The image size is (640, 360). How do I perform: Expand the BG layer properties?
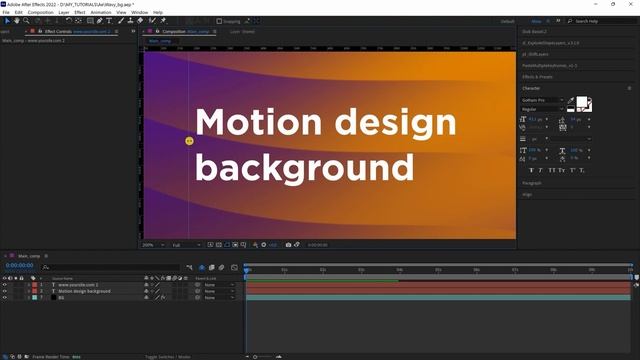tap(29, 298)
